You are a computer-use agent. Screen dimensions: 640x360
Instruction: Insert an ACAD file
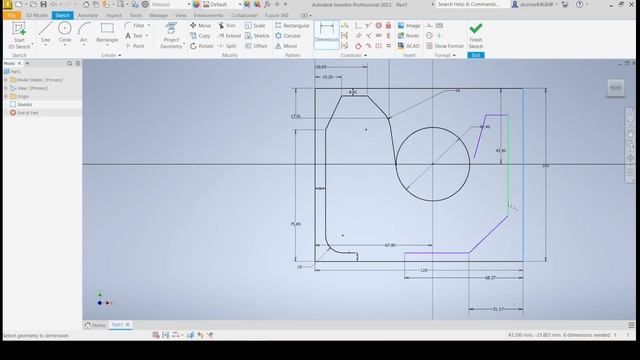409,46
